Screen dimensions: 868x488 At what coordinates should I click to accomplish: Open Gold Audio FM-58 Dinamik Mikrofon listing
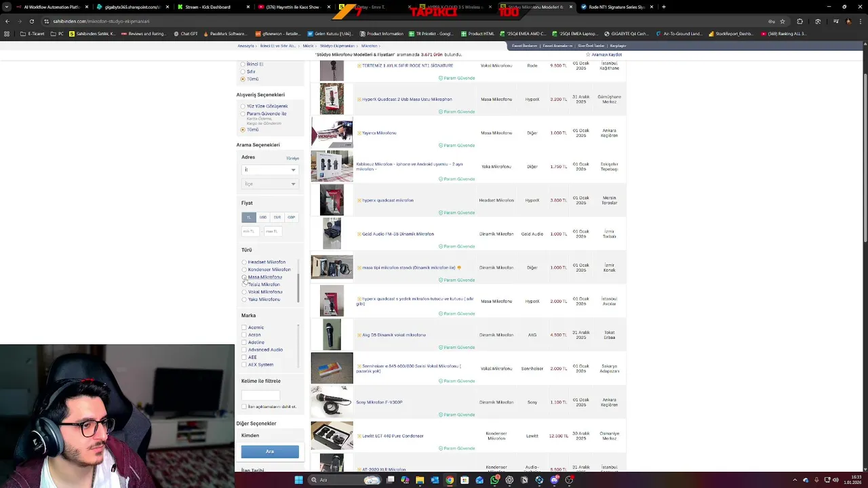(x=398, y=234)
